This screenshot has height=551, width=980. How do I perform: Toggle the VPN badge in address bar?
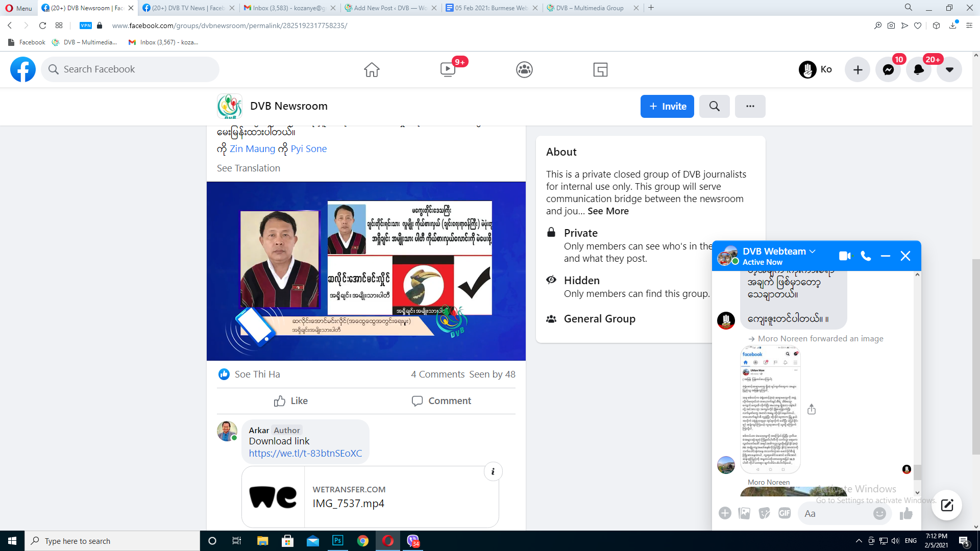(x=86, y=26)
